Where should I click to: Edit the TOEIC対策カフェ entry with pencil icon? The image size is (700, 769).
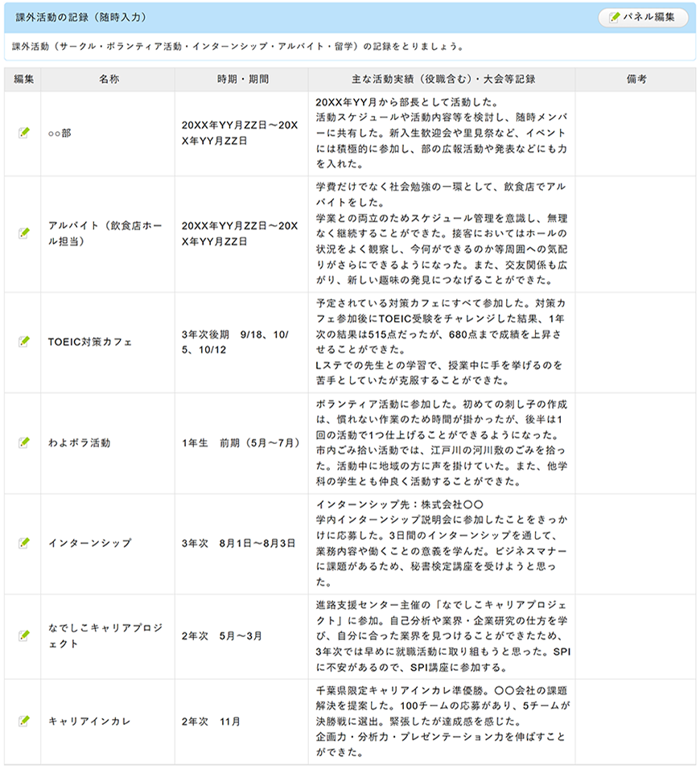[x=23, y=341]
